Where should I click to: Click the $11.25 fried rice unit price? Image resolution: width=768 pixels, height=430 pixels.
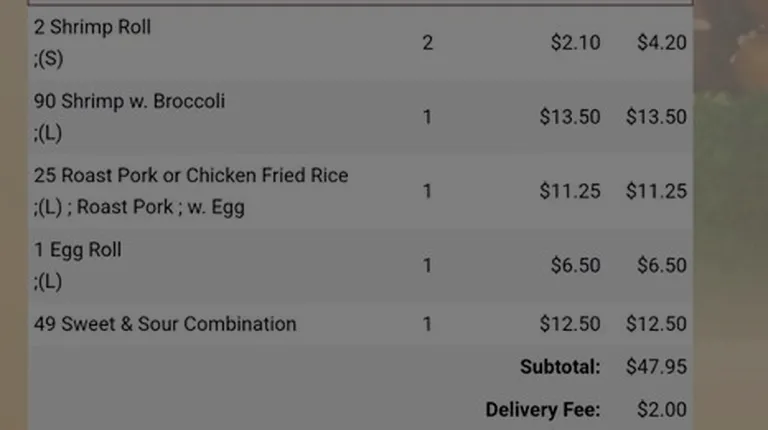[570, 191]
